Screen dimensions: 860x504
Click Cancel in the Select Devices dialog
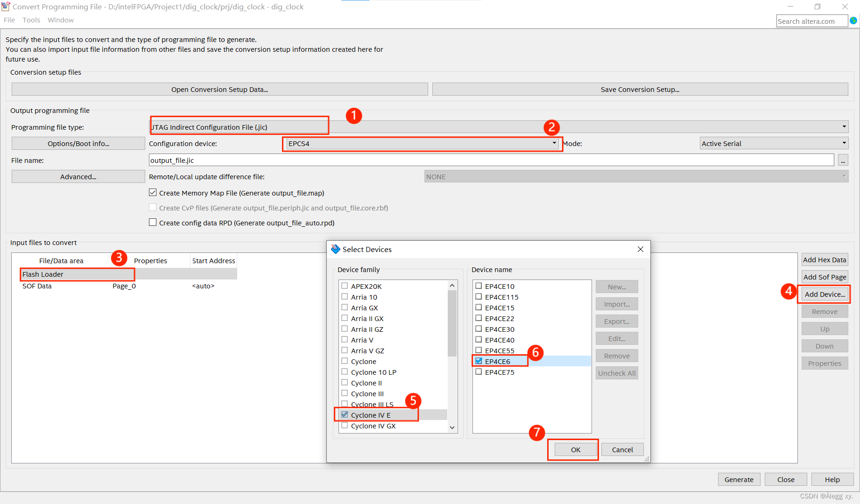pyautogui.click(x=622, y=449)
